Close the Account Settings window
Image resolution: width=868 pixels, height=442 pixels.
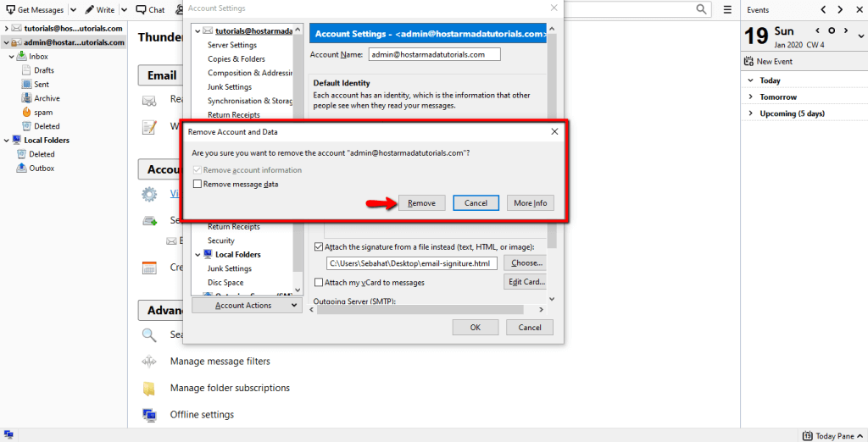554,8
